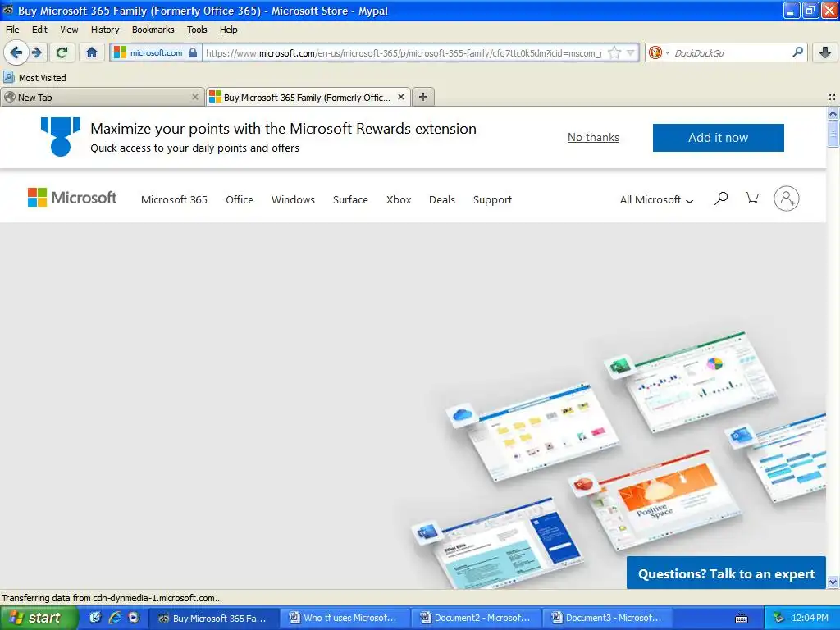Go forward with the forward arrow button

coord(37,52)
